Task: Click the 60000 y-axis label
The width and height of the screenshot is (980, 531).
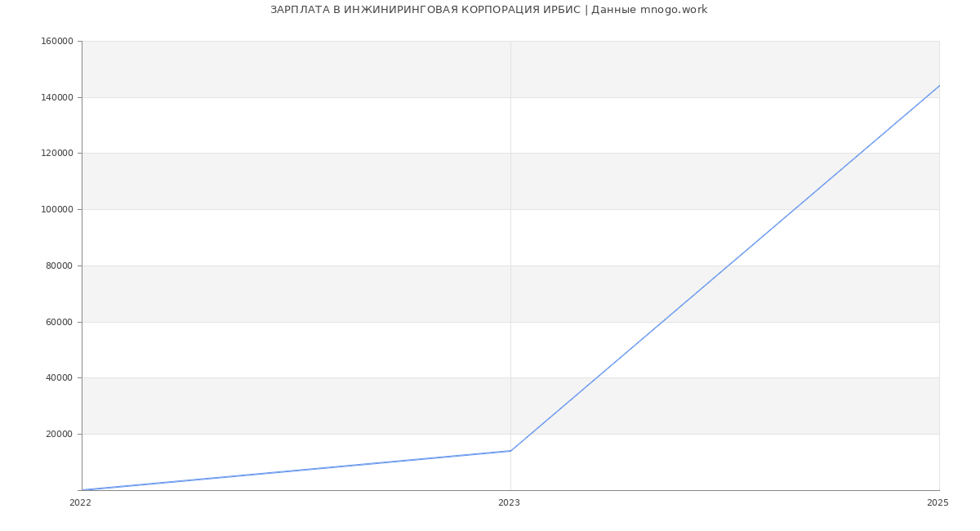Action: tap(60, 322)
